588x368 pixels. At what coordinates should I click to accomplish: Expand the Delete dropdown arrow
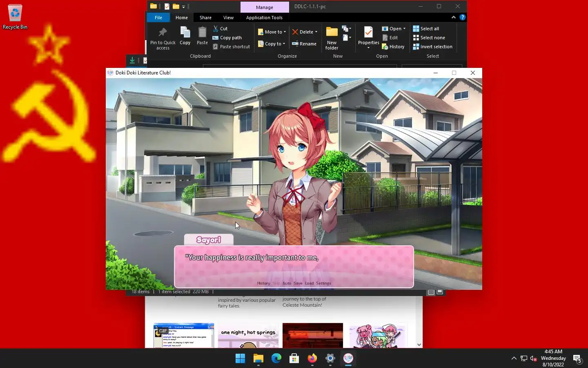pos(316,32)
